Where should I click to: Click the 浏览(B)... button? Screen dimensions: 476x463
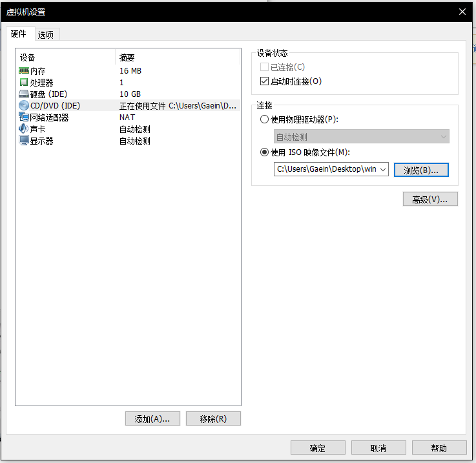tap(421, 170)
